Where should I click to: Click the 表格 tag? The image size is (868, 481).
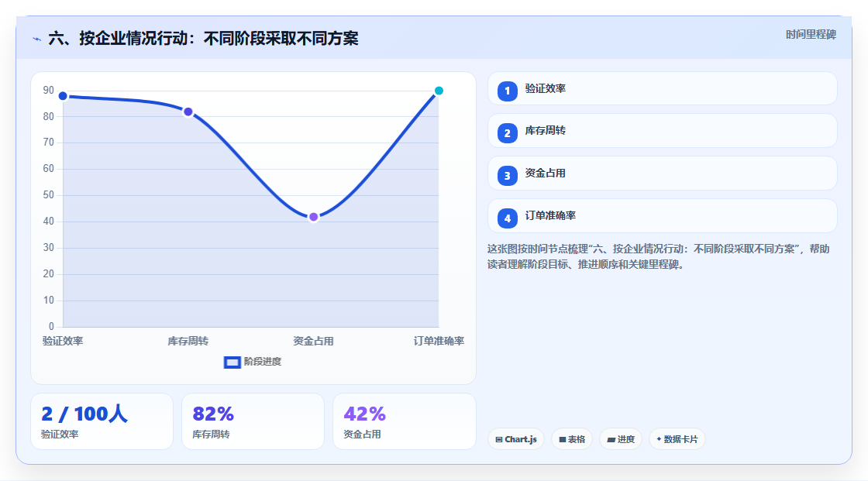point(572,439)
